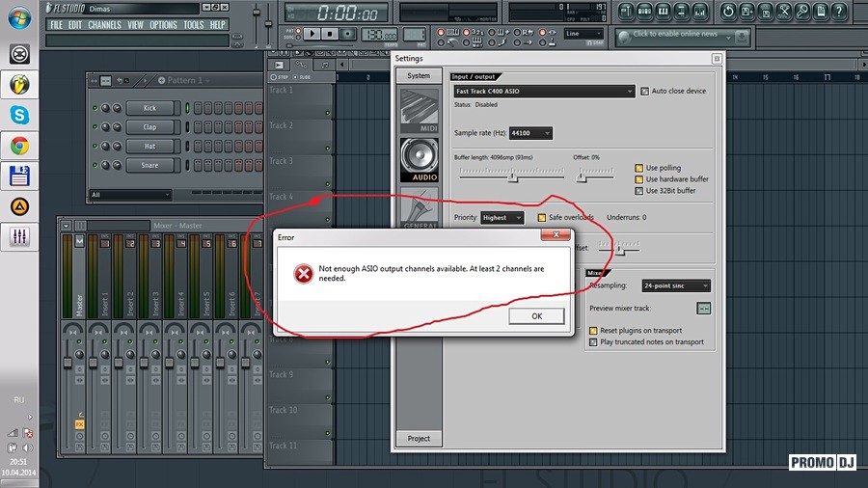The width and height of the screenshot is (868, 488).
Task: Click the Kick channel button
Action: pos(150,108)
